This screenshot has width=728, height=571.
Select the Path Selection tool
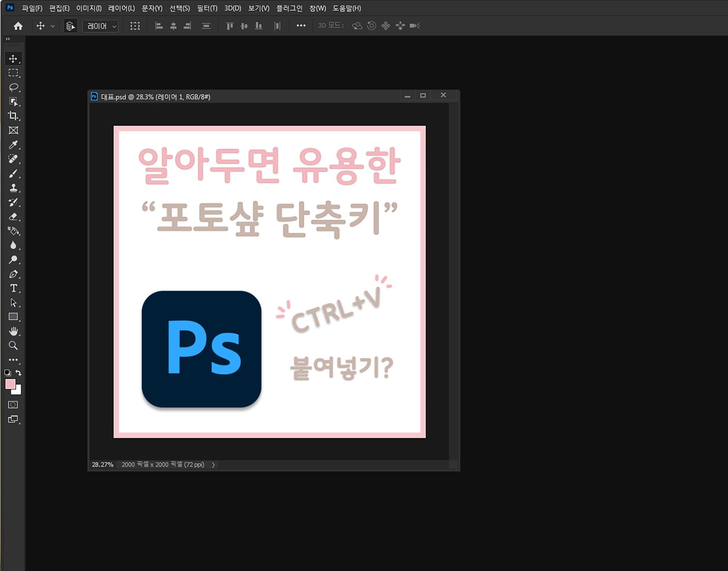[x=13, y=303]
